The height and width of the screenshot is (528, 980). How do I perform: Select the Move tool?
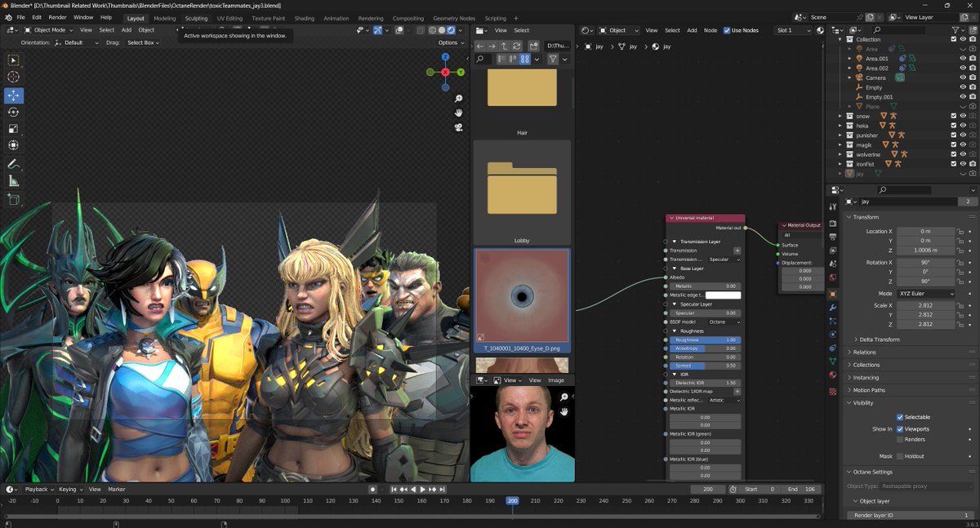[14, 95]
